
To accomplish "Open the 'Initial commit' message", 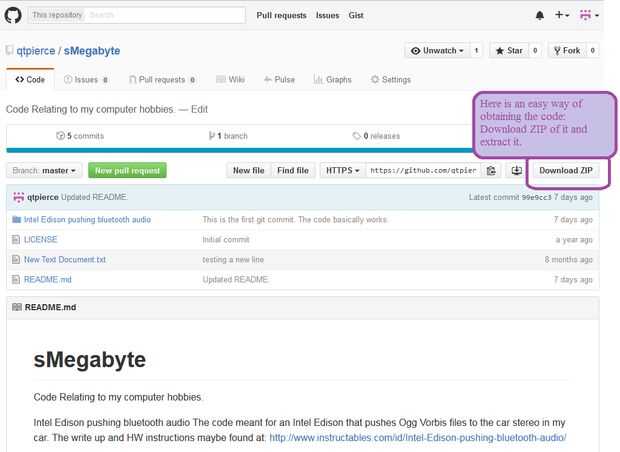I will pos(226,240).
